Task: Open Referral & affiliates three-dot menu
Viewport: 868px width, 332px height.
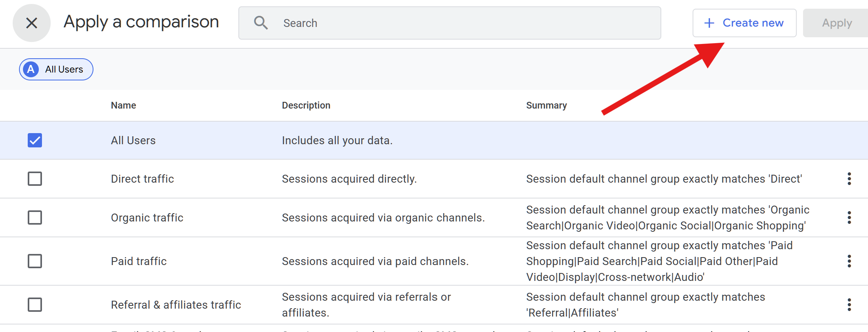Action: point(849,305)
